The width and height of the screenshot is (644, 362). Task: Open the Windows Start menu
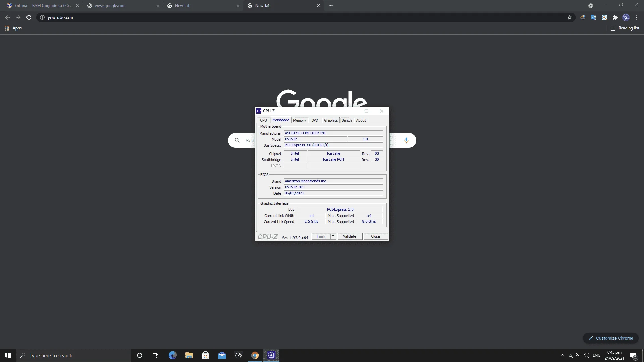point(8,355)
